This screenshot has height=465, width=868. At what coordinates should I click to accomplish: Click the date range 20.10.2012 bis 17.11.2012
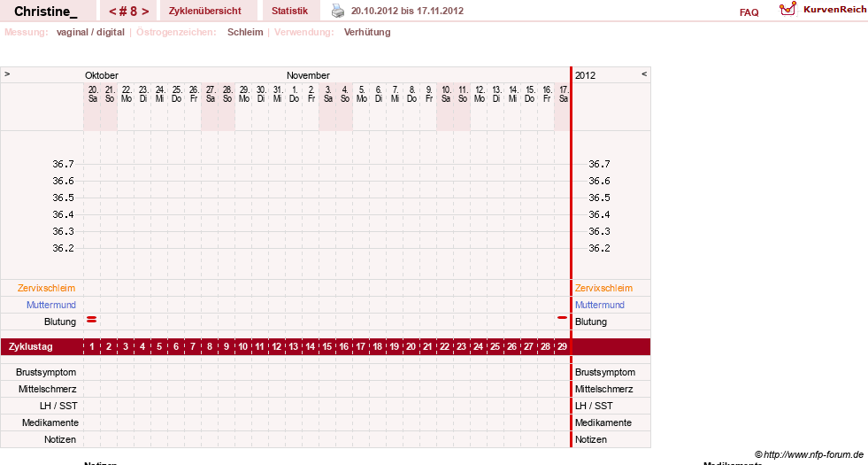point(407,12)
